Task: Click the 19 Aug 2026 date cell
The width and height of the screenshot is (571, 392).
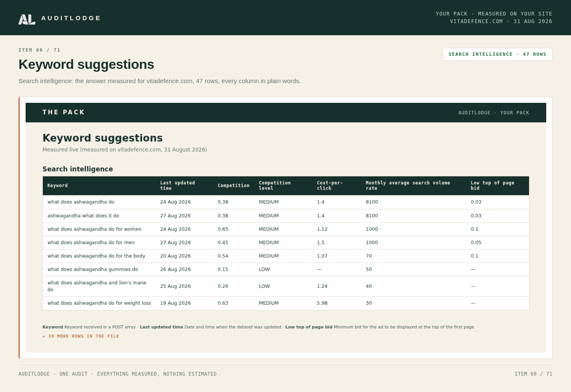Action: [x=175, y=303]
